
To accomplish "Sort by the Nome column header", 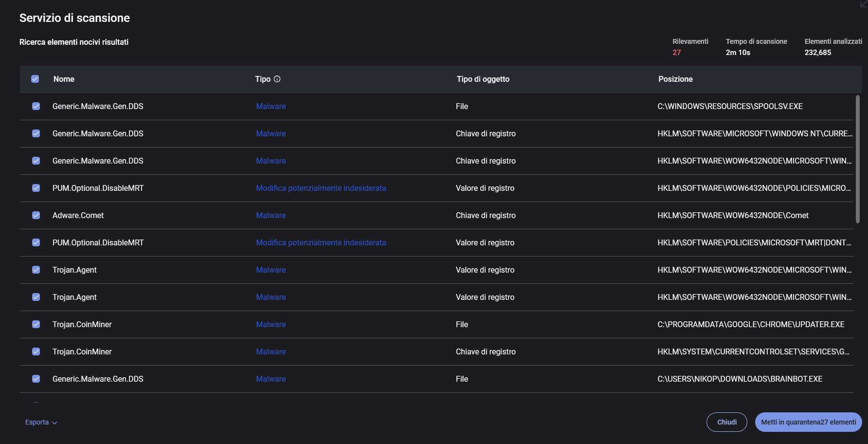I will point(64,79).
